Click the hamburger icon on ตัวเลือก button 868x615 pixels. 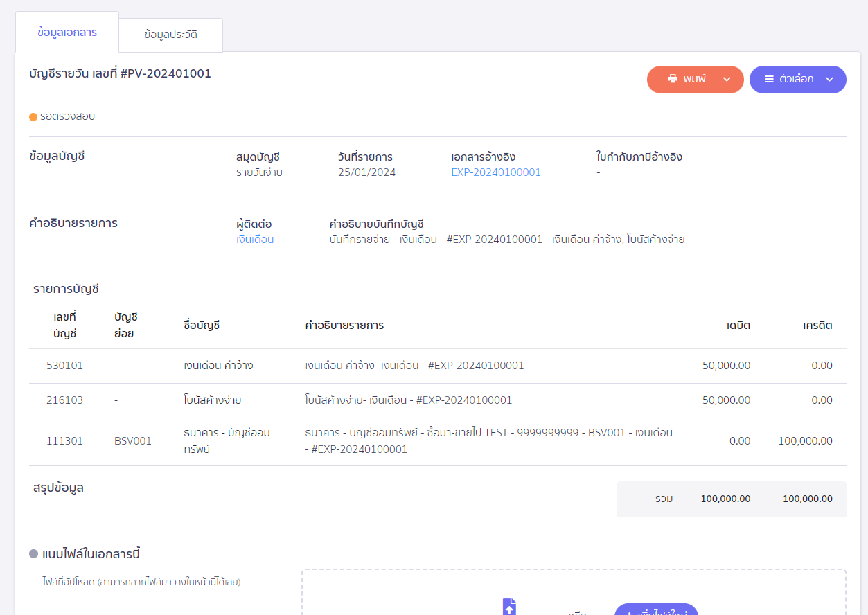(x=769, y=80)
